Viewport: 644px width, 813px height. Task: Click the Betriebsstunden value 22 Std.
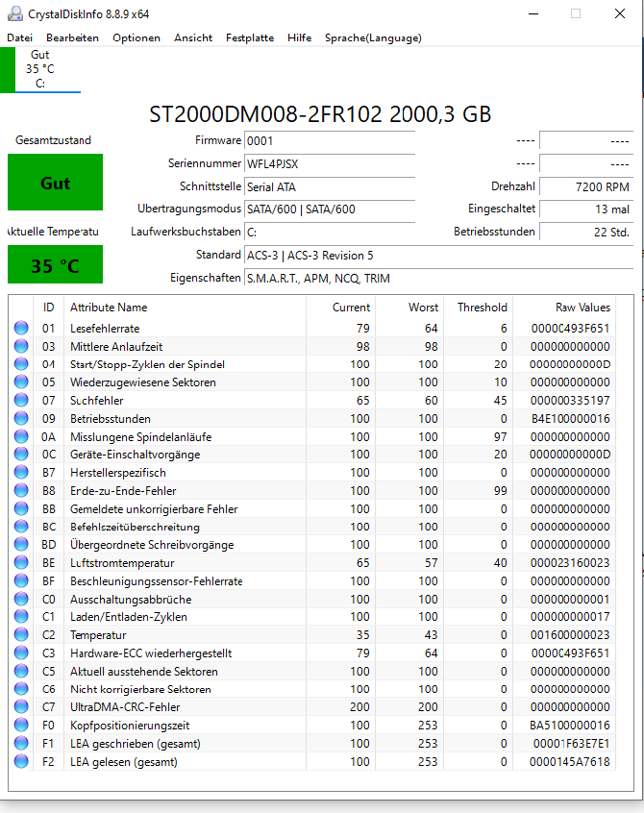(x=586, y=232)
